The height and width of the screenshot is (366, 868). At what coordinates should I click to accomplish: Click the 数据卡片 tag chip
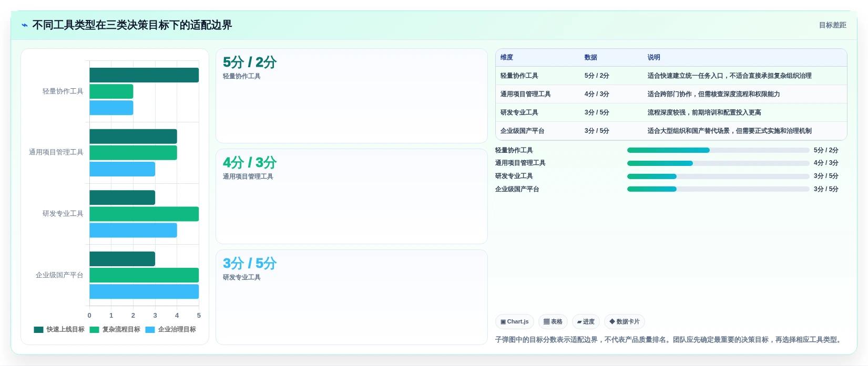[625, 321]
